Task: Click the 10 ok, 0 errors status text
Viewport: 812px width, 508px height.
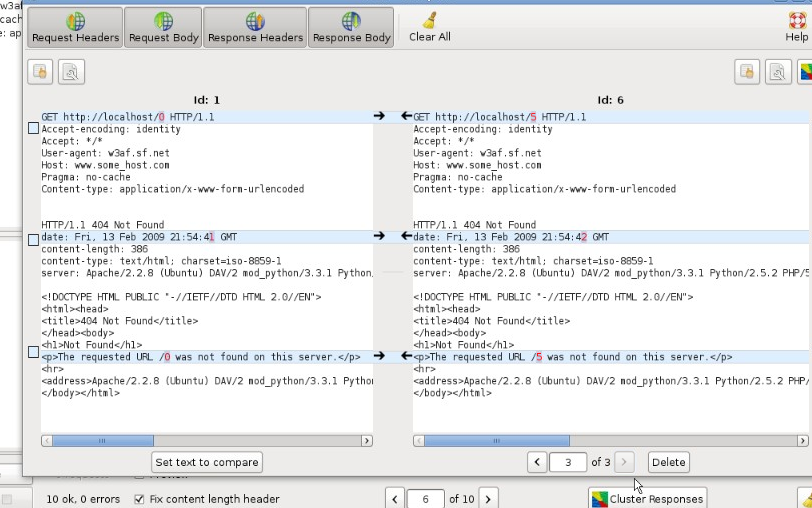Action: click(x=83, y=499)
